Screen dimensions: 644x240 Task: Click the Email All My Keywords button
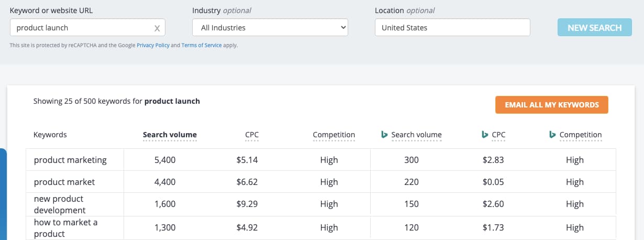click(x=552, y=105)
